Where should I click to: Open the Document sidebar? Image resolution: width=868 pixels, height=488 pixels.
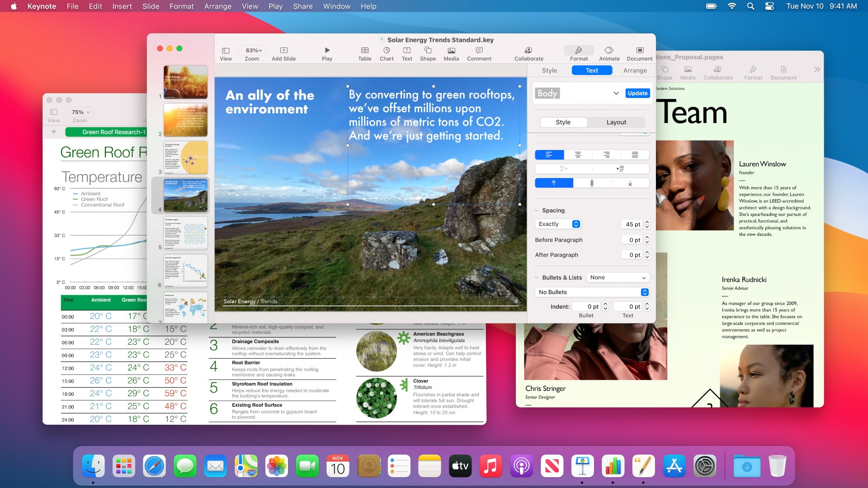(639, 53)
